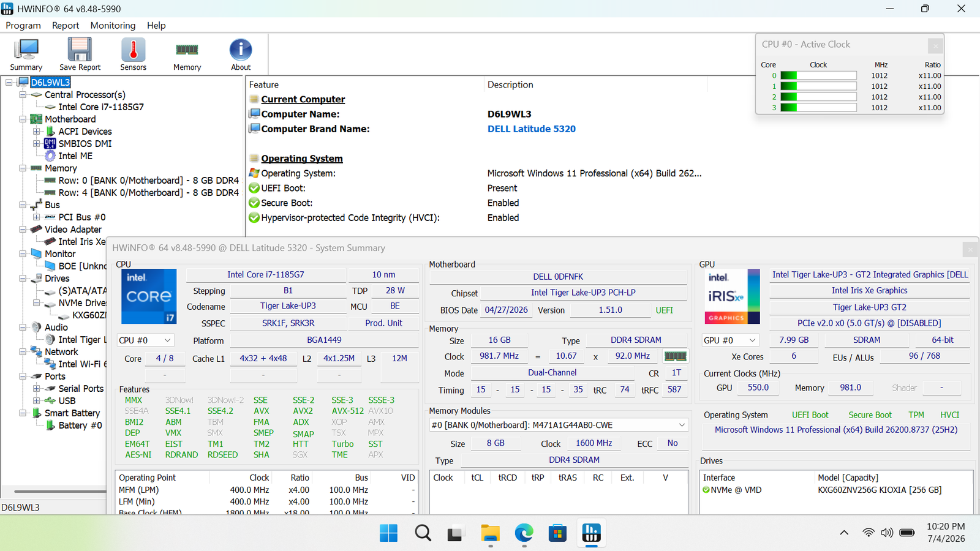Select the Battery #0 tree entry
980x551 pixels.
80,425
